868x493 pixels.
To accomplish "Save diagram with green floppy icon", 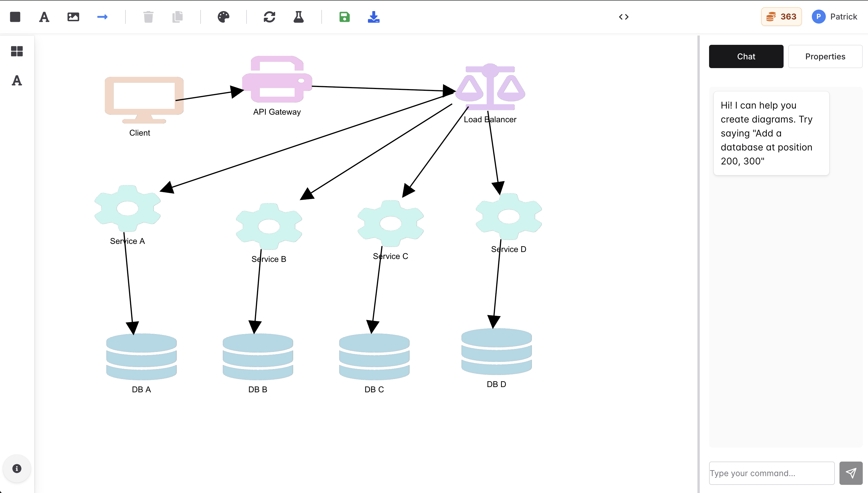I will coord(344,17).
